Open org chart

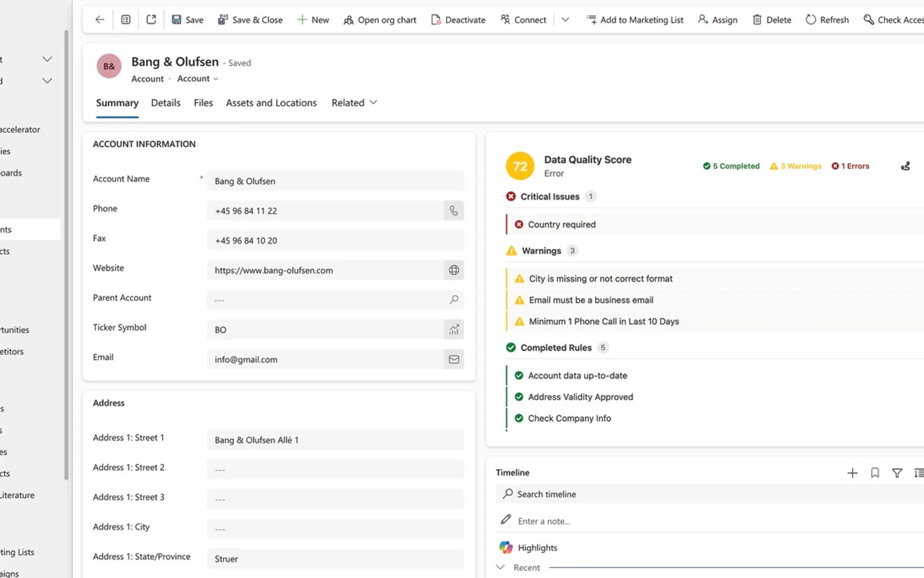(x=380, y=20)
